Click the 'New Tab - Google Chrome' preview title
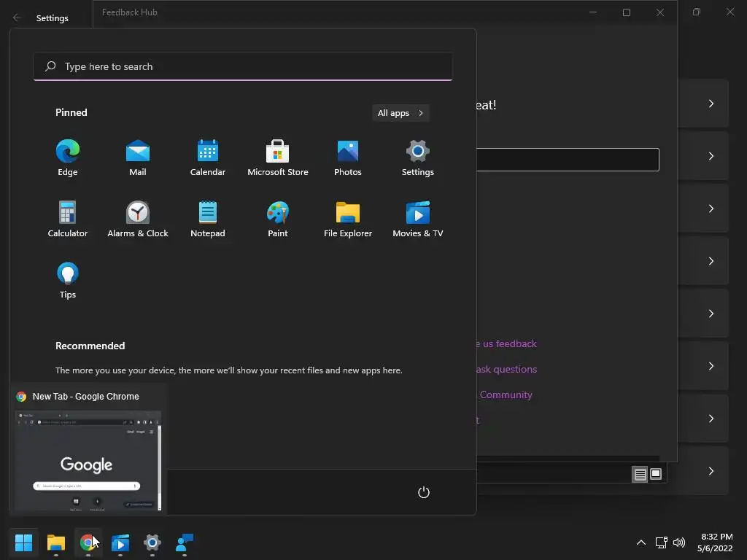Screen dimensions: 747x560 point(86,396)
